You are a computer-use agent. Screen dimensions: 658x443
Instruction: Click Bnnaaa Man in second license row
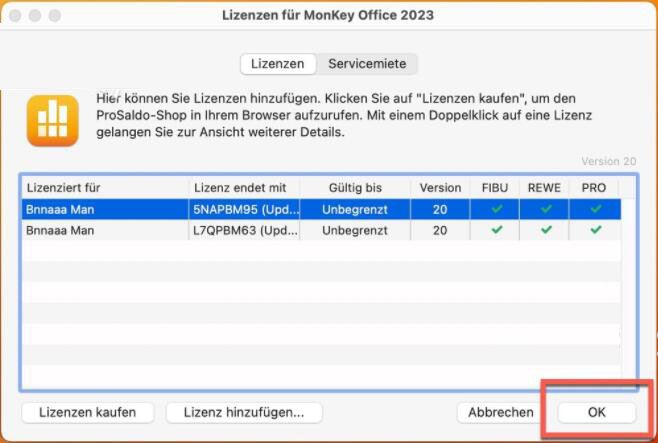60,230
